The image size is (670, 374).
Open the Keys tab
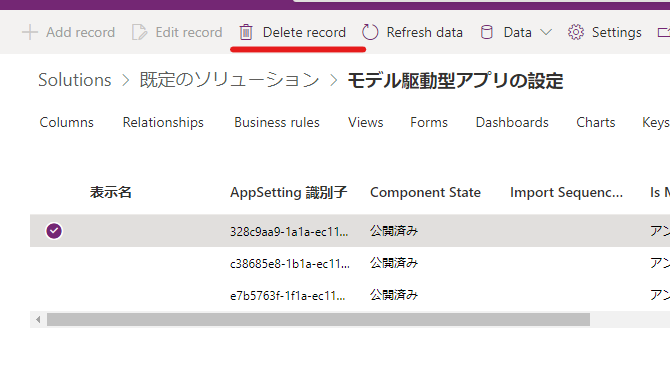(x=656, y=123)
